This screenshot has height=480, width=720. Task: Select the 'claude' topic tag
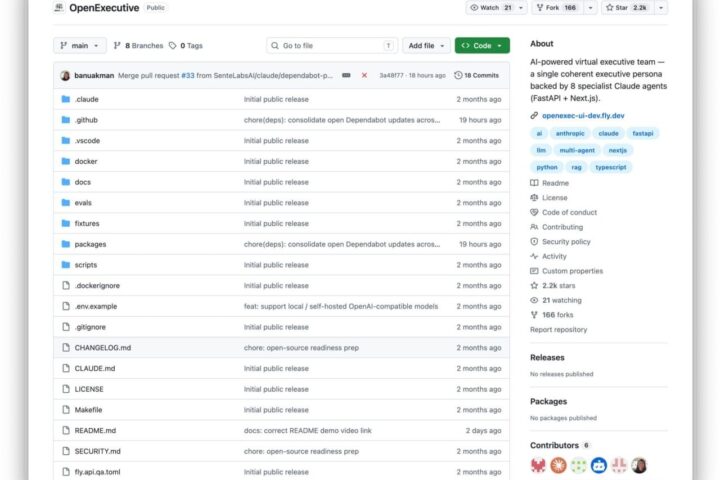click(608, 133)
